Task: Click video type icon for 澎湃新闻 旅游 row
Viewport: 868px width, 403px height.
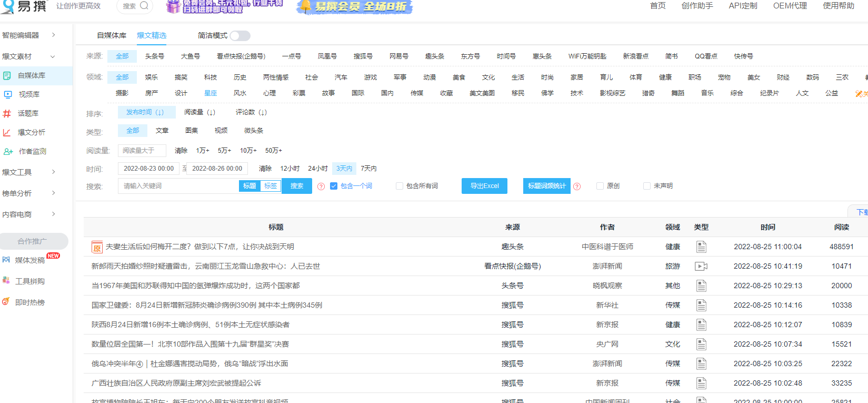Action: tap(701, 266)
